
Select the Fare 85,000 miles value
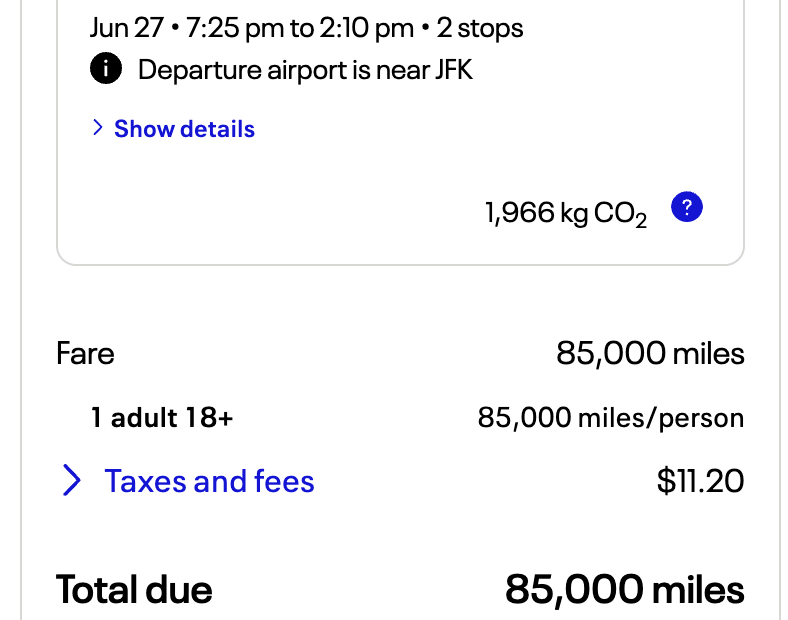point(650,353)
